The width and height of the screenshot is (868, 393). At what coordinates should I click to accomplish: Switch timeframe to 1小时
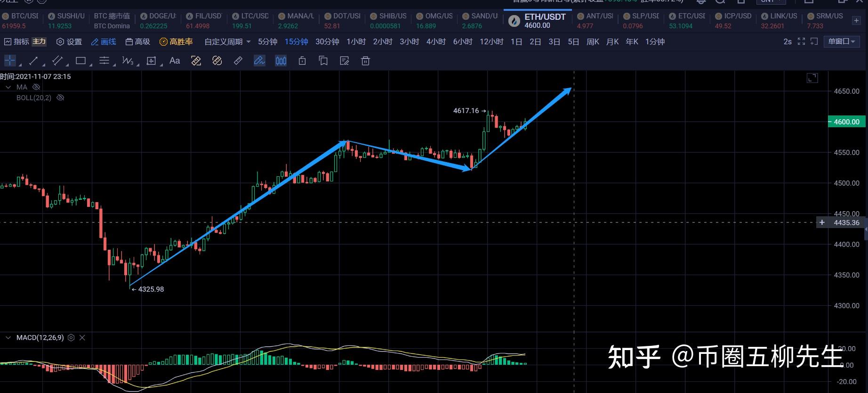click(356, 41)
